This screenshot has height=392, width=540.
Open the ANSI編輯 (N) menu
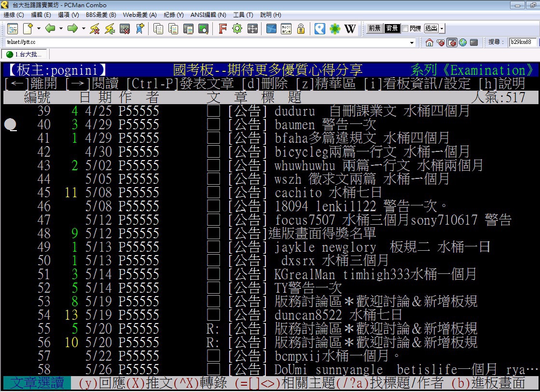pos(208,15)
